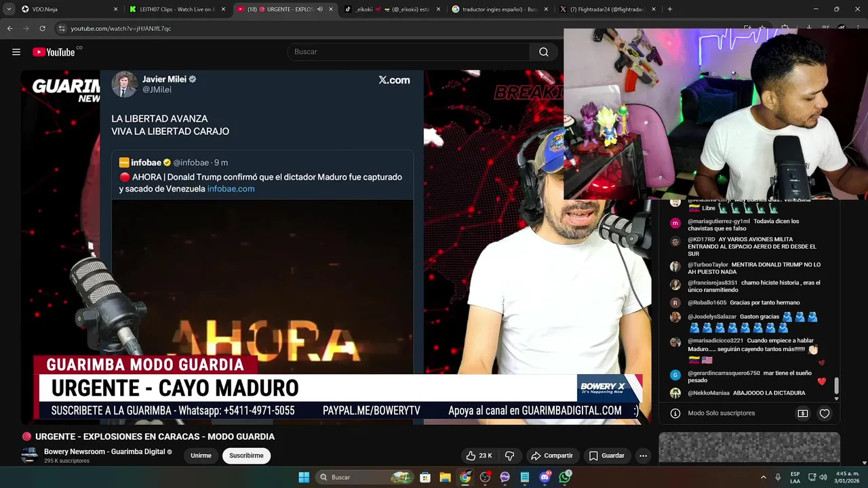The width and height of the screenshot is (868, 488).
Task: Open WhatsApp from the taskbar
Action: (x=565, y=477)
